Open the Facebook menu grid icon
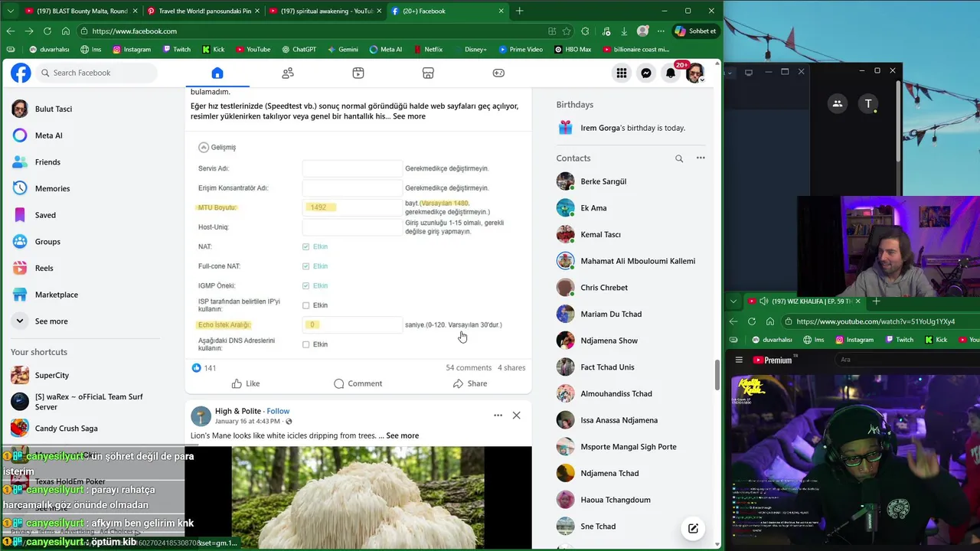 [x=622, y=73]
